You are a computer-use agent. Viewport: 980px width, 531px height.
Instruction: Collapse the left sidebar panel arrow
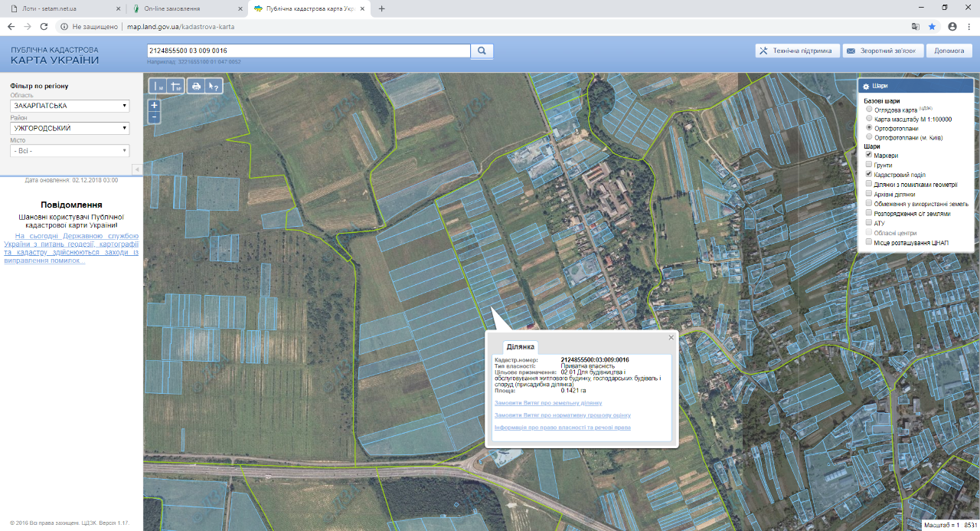(x=137, y=169)
